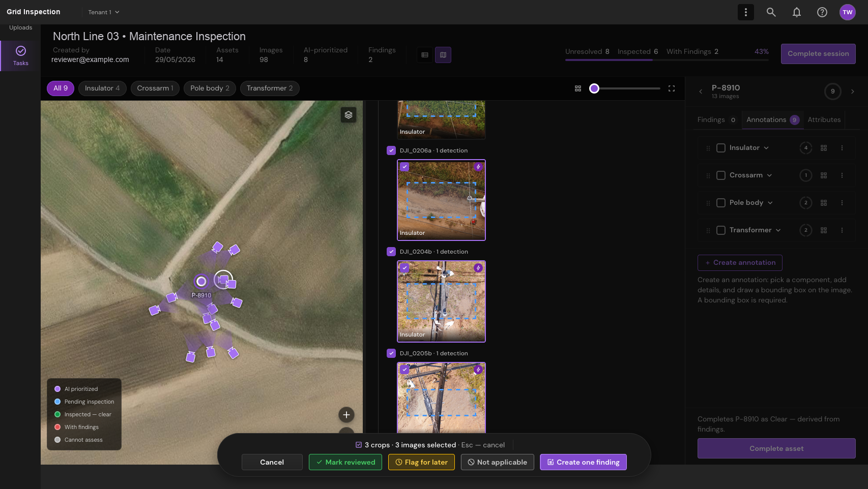Switch to list layout view icon
The height and width of the screenshot is (489, 868).
(425, 55)
